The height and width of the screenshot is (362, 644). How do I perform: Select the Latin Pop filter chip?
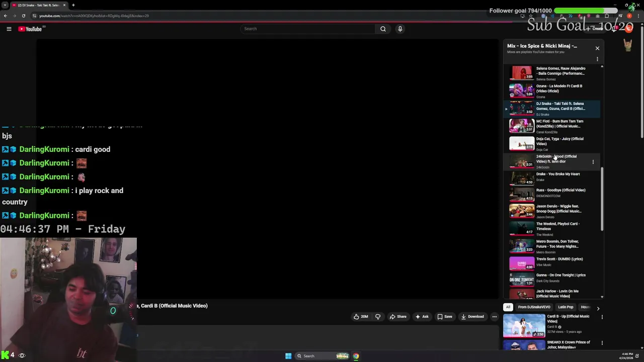click(566, 307)
